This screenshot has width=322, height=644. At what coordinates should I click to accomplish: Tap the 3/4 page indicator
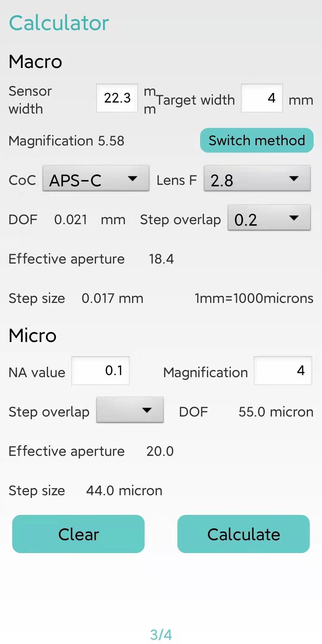pos(161,635)
